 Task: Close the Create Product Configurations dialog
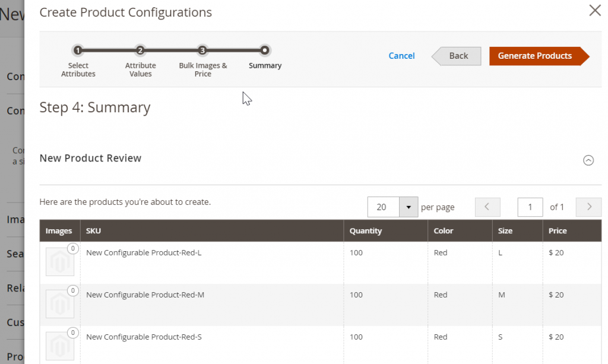pos(595,10)
